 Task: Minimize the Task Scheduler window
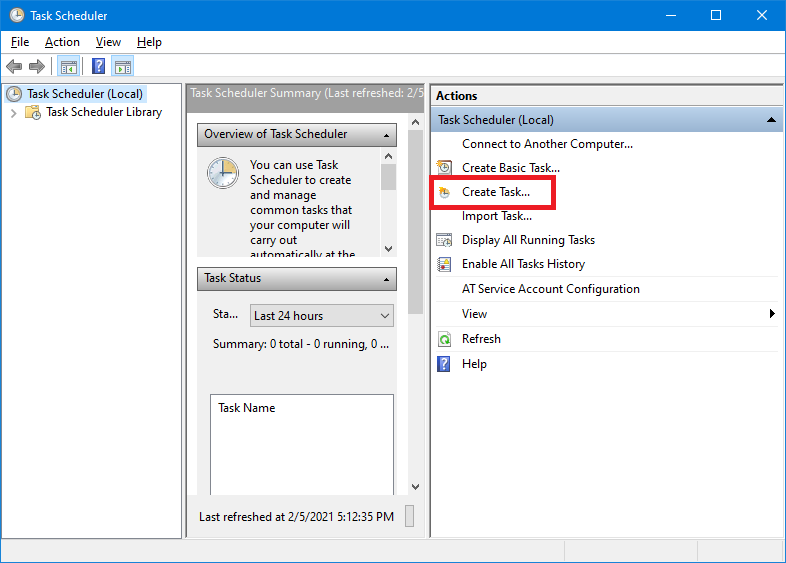pyautogui.click(x=671, y=15)
